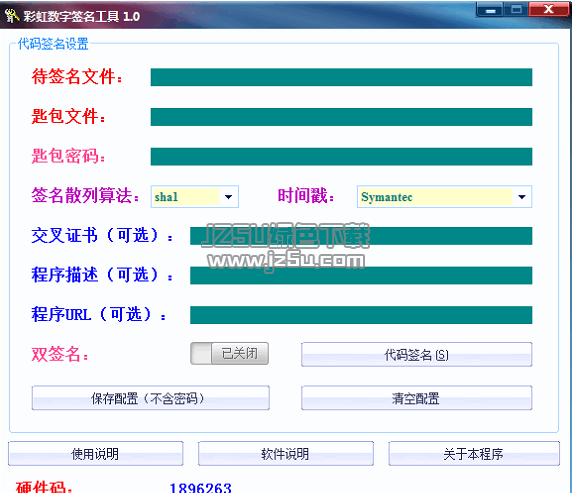
Task: Click the 代码签名(S) button
Action: [x=417, y=354]
